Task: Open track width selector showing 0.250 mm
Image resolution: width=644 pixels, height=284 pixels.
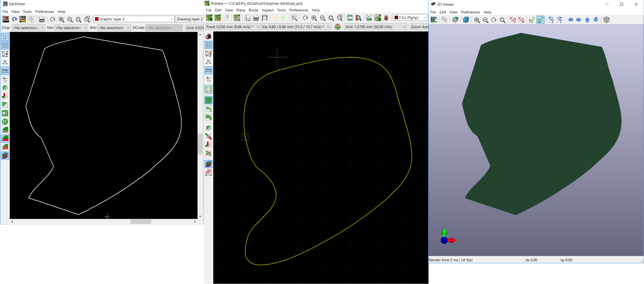Action: coord(258,27)
